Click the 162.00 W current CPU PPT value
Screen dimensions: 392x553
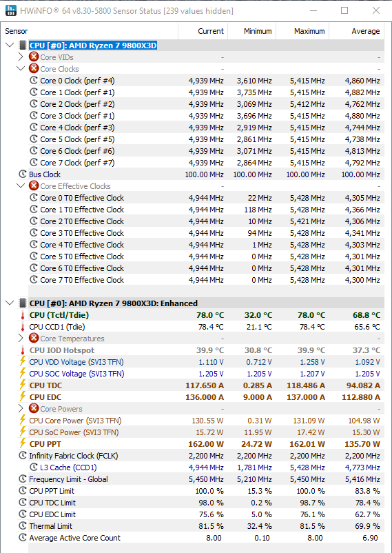click(x=205, y=443)
